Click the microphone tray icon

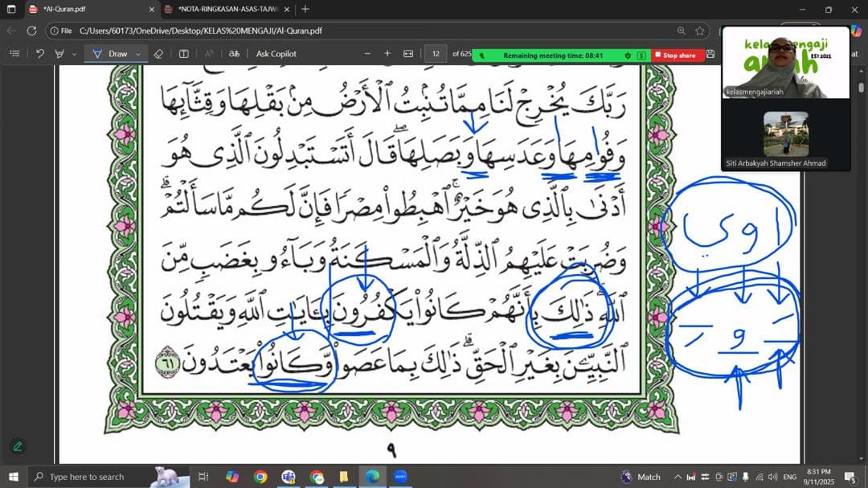[746, 477]
